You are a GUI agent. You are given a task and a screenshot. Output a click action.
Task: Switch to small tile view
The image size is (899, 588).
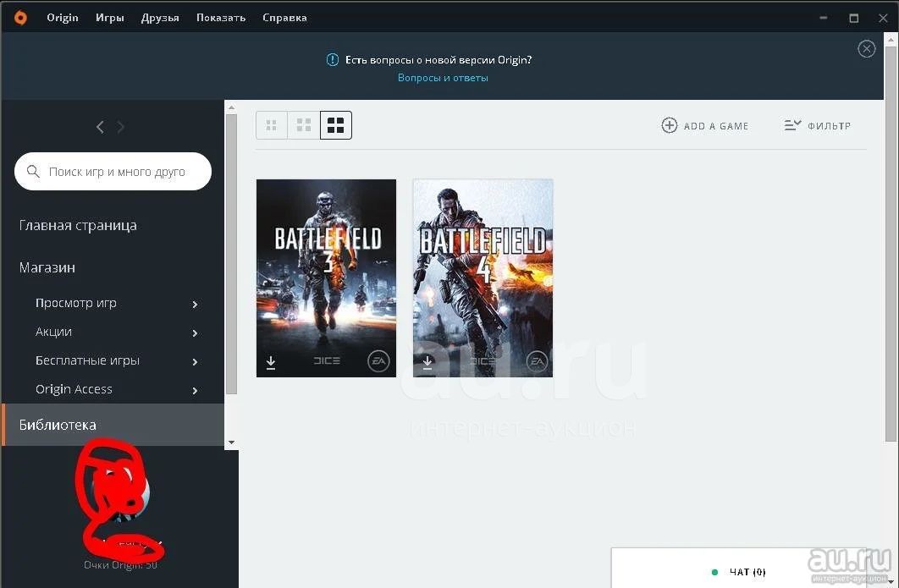pyautogui.click(x=271, y=125)
